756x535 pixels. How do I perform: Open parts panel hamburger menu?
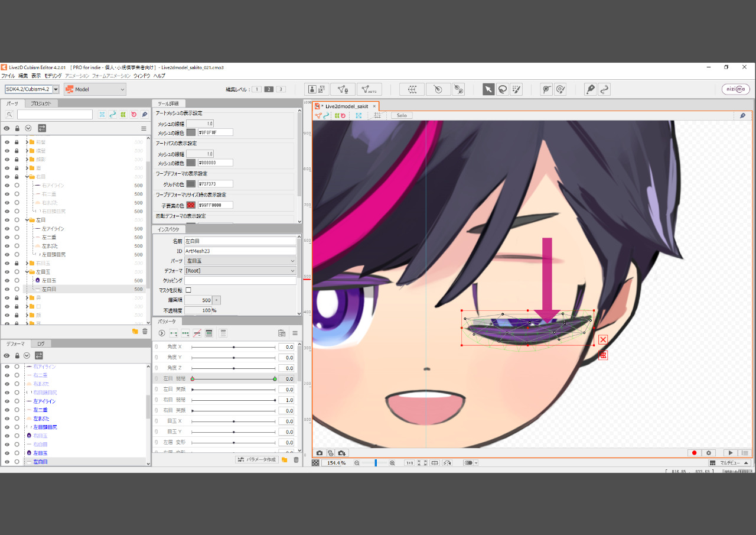point(143,128)
